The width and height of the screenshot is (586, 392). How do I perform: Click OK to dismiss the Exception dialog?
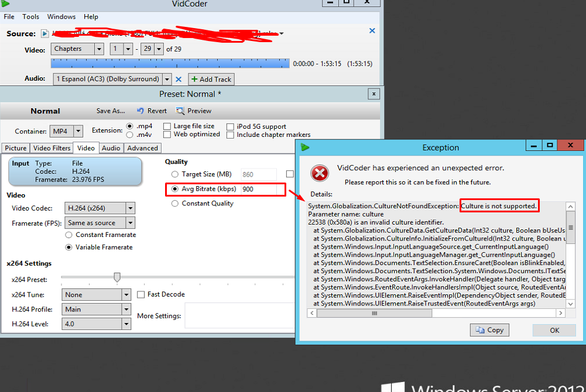click(x=554, y=330)
